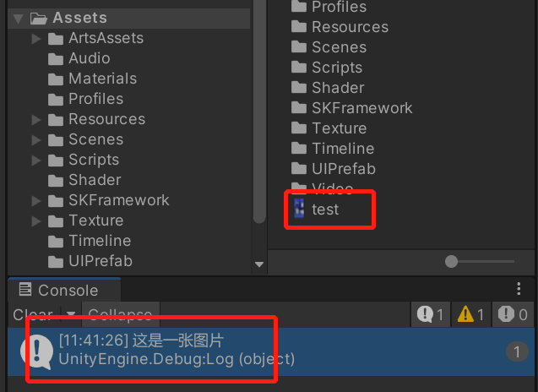538x392 pixels.
Task: Toggle the warning message count filter
Action: point(470,315)
